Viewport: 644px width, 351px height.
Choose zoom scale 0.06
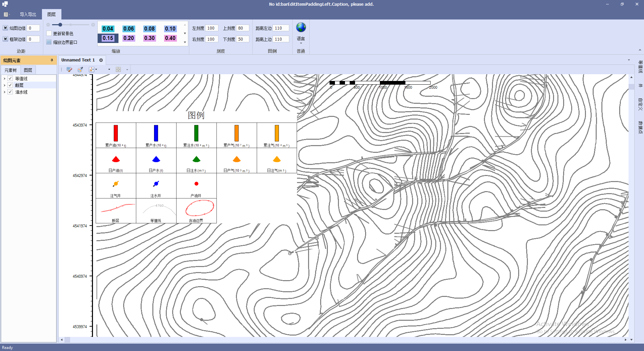tap(129, 29)
